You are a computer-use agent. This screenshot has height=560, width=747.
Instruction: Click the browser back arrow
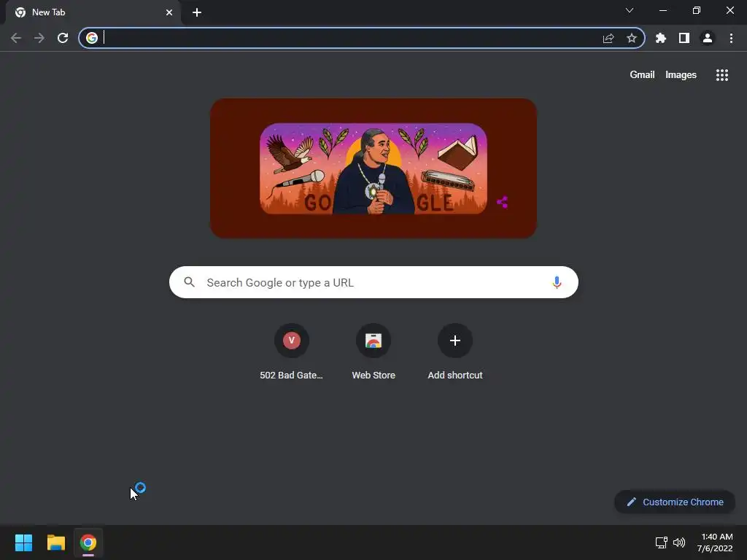tap(16, 38)
